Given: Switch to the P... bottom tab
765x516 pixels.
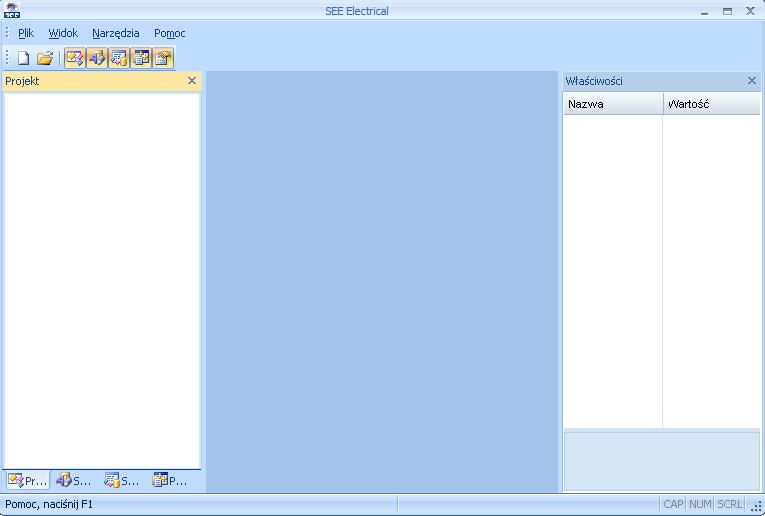Looking at the screenshot, I should (x=170, y=481).
